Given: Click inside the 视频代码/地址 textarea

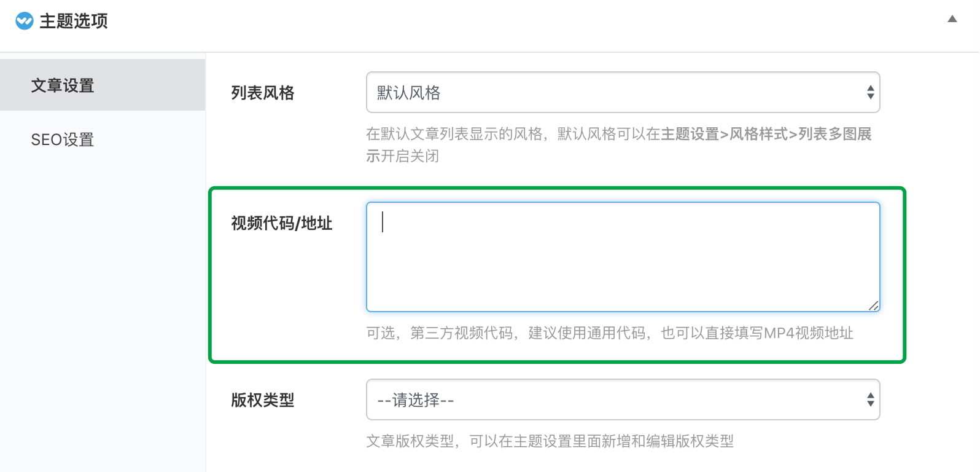Looking at the screenshot, I should click(x=622, y=257).
